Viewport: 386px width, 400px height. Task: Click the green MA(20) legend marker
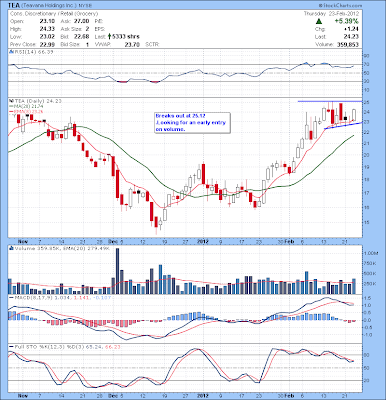coord(11,106)
